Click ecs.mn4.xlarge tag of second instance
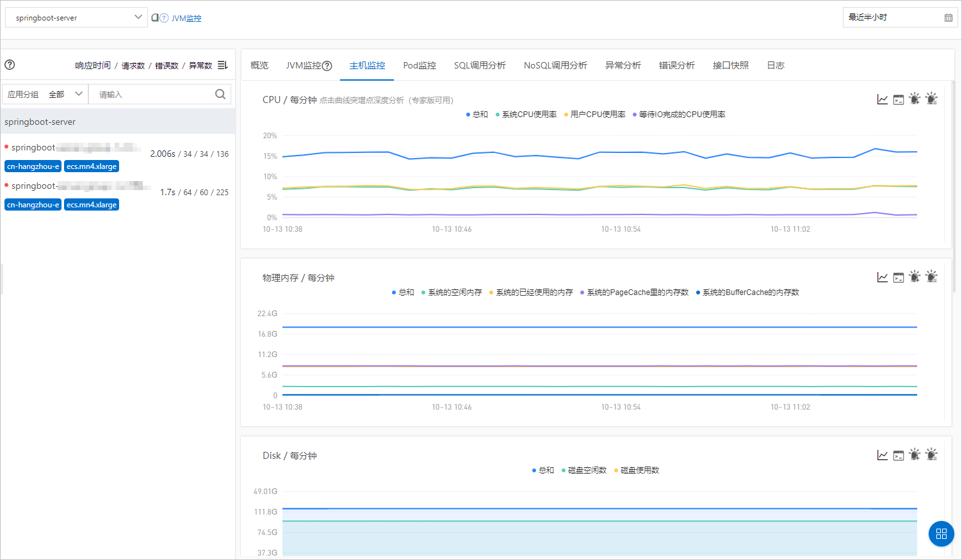Viewport: 962px width, 560px height. click(x=92, y=205)
